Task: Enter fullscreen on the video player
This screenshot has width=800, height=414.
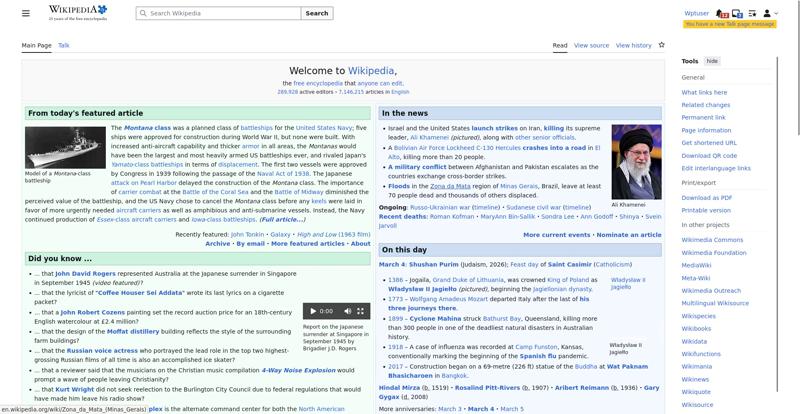Action: point(361,311)
